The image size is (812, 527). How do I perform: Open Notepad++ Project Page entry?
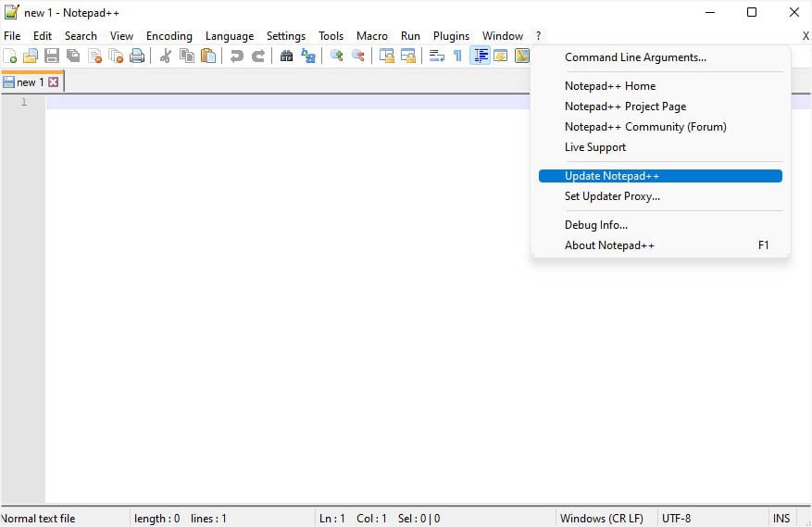(660, 107)
